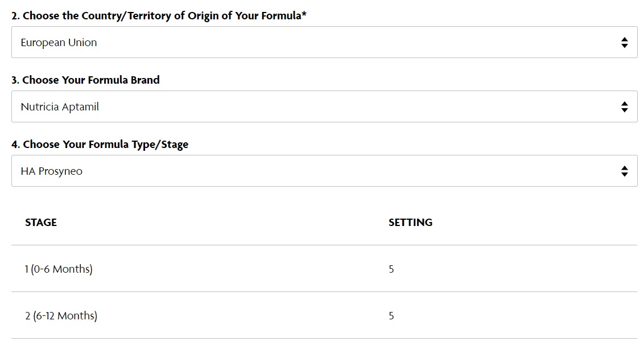
Task: Click the up triangle in the Type/Stage selector
Action: click(624, 168)
